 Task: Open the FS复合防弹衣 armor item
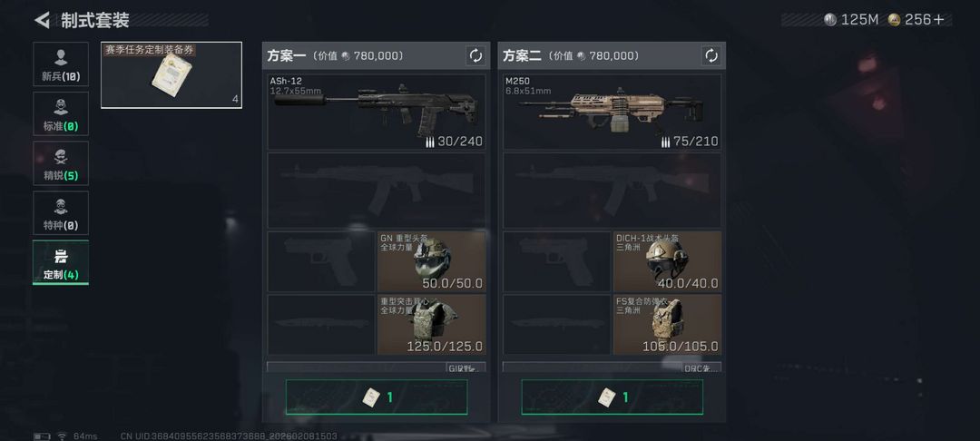[667, 325]
